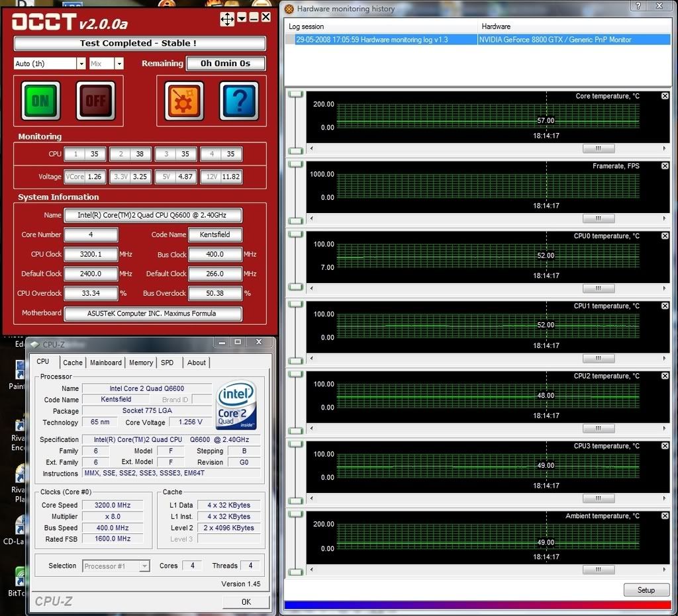This screenshot has height=616, width=678.
Task: Switch to the Memory tab in CPU-Z
Action: pyautogui.click(x=141, y=363)
